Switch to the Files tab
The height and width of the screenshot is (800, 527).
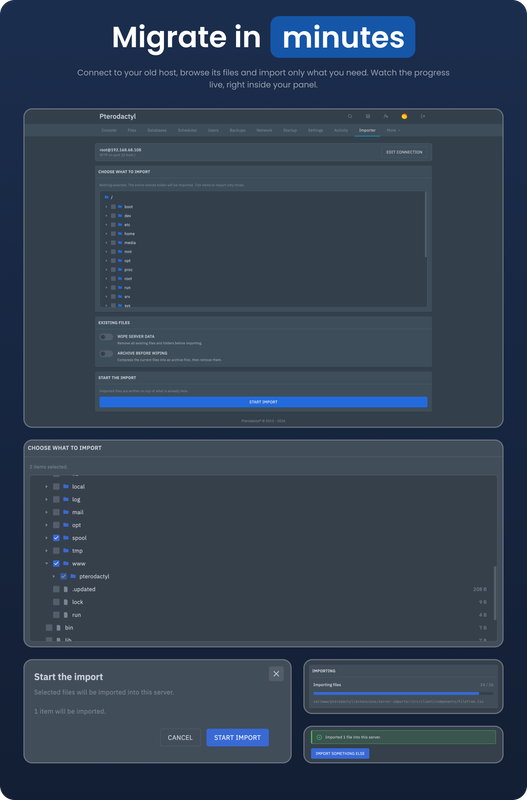pyautogui.click(x=132, y=131)
